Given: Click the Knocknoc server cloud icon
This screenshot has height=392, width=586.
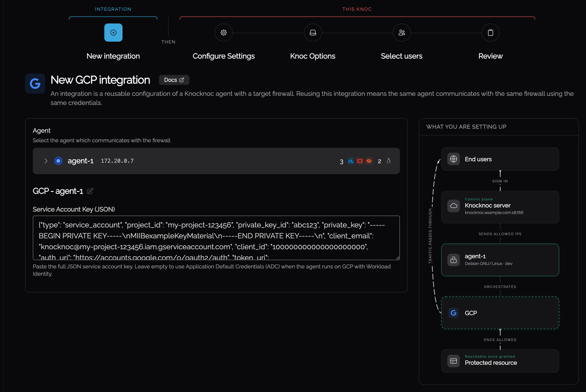Looking at the screenshot, I should (453, 206).
